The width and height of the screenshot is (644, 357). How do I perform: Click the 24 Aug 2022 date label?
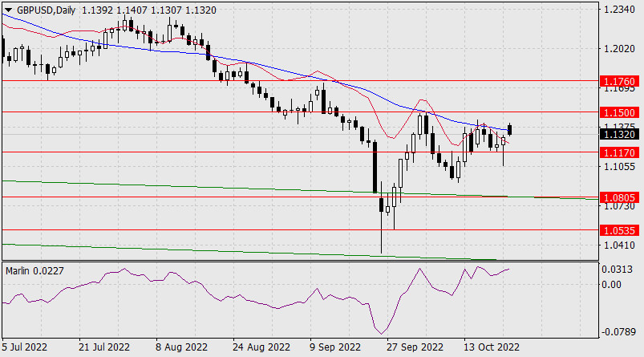point(261,347)
